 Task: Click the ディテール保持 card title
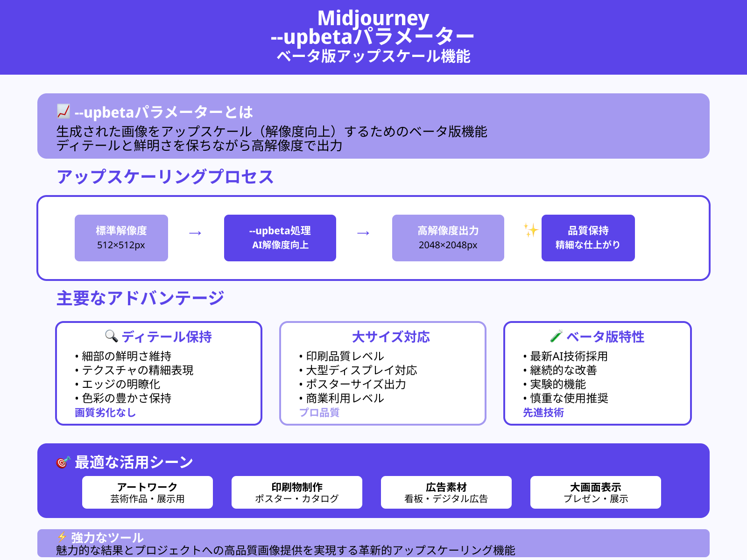[167, 337]
